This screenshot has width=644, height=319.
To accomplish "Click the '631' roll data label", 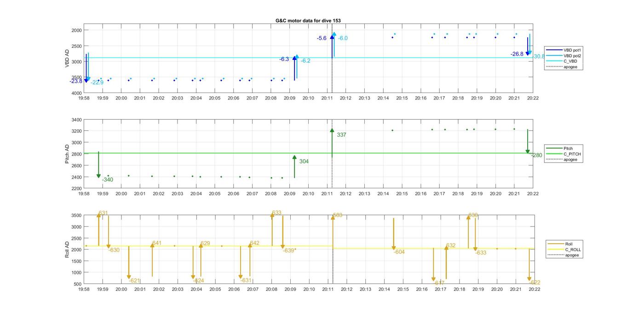I will (103, 213).
